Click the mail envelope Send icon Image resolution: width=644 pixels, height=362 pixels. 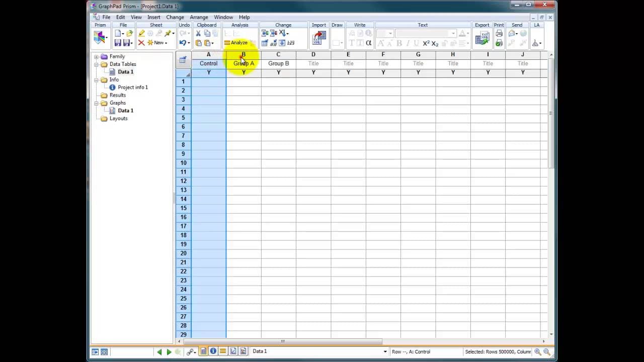pos(512,33)
